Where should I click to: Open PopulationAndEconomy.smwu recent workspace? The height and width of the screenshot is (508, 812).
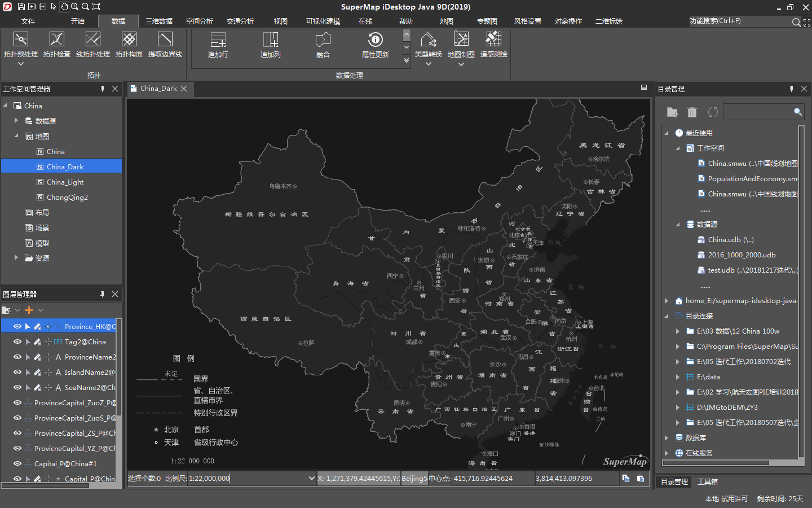753,178
